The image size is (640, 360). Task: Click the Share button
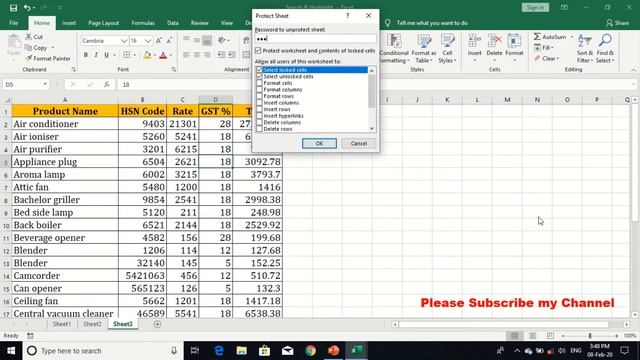click(617, 23)
